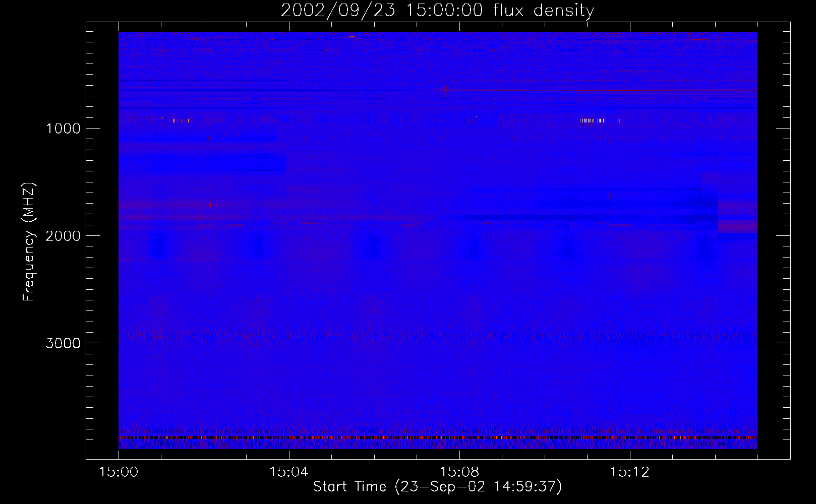Image resolution: width=816 pixels, height=504 pixels.
Task: Click the 'Start Time (23-Sep-02 14:59:37)' label
Action: click(437, 487)
